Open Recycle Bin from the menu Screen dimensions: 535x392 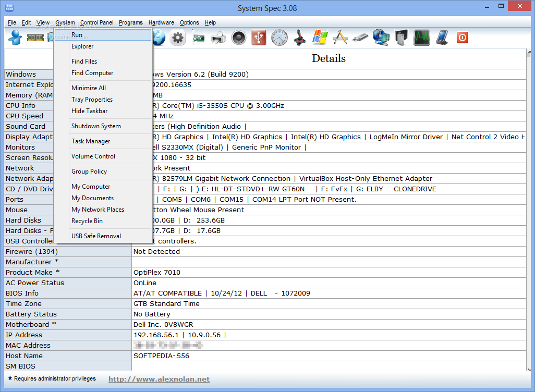pos(103,221)
